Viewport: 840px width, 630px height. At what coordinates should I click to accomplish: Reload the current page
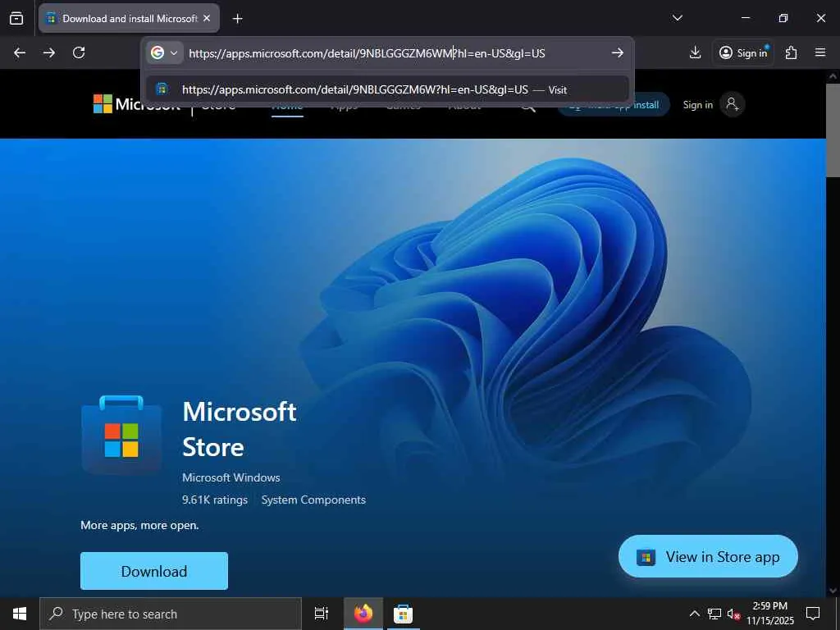[x=79, y=52]
